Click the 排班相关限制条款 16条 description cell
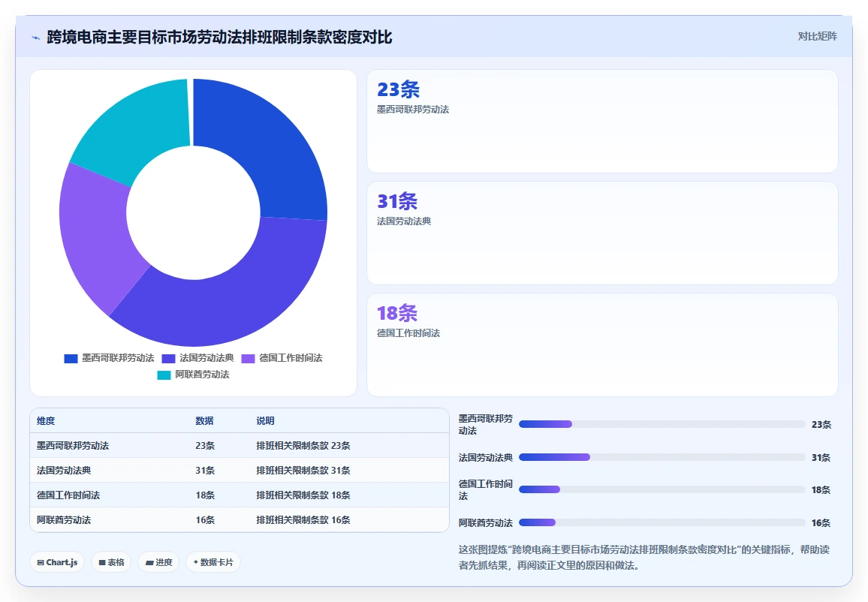This screenshot has height=602, width=868. tap(303, 520)
